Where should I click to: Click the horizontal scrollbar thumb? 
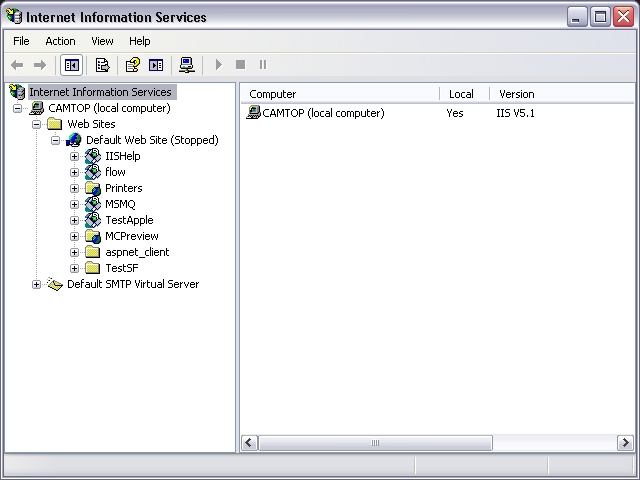375,443
